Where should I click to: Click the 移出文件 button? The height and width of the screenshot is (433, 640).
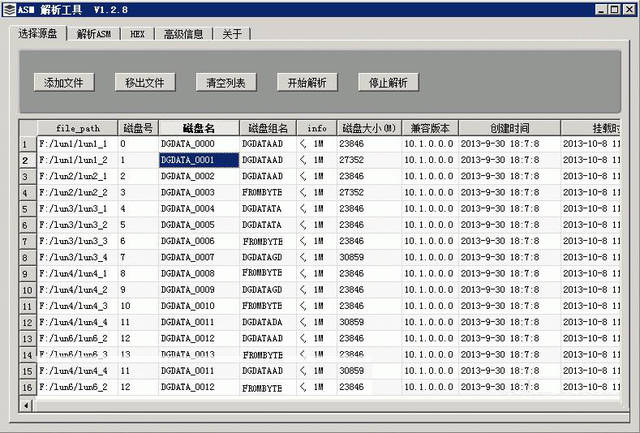(x=145, y=82)
